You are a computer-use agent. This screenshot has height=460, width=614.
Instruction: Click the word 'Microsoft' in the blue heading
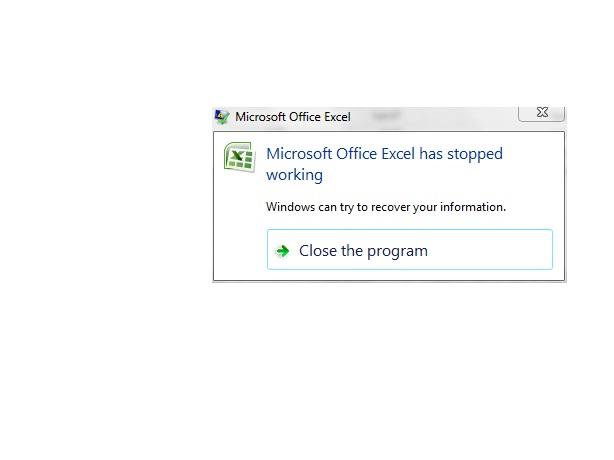click(299, 154)
